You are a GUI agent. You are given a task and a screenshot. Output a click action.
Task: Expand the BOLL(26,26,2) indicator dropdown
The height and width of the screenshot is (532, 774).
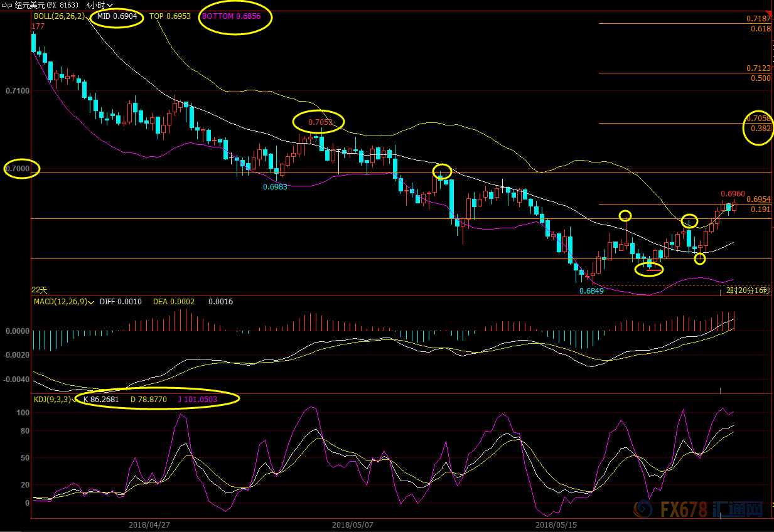88,16
